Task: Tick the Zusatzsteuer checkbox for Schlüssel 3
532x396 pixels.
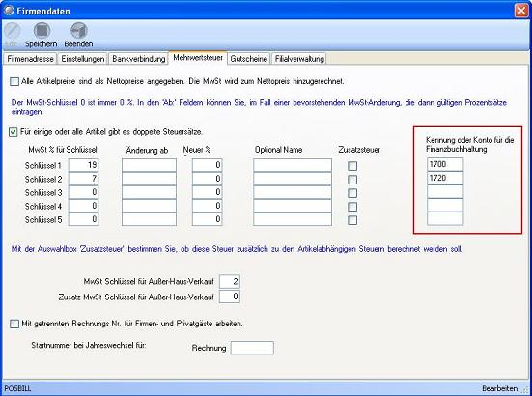Action: [x=352, y=193]
